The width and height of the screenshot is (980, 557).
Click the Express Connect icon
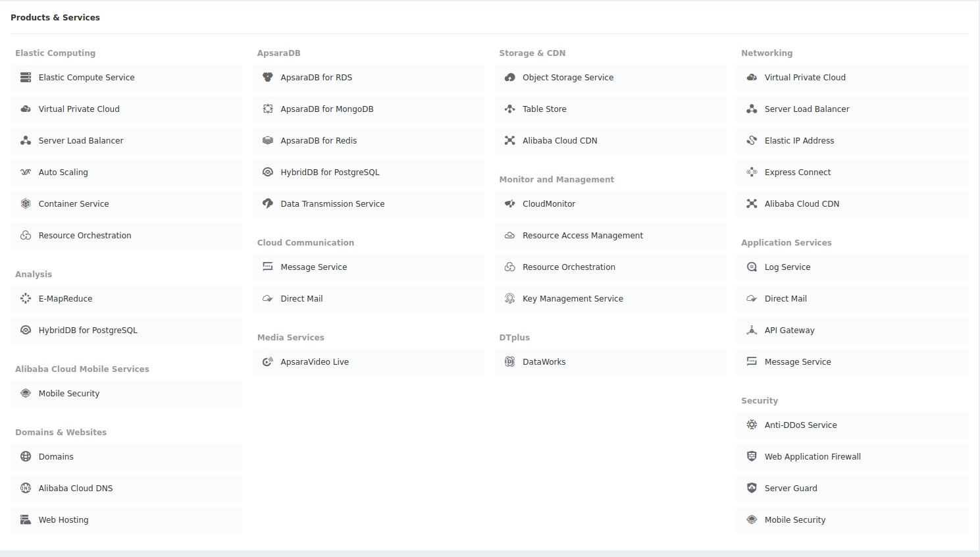752,172
